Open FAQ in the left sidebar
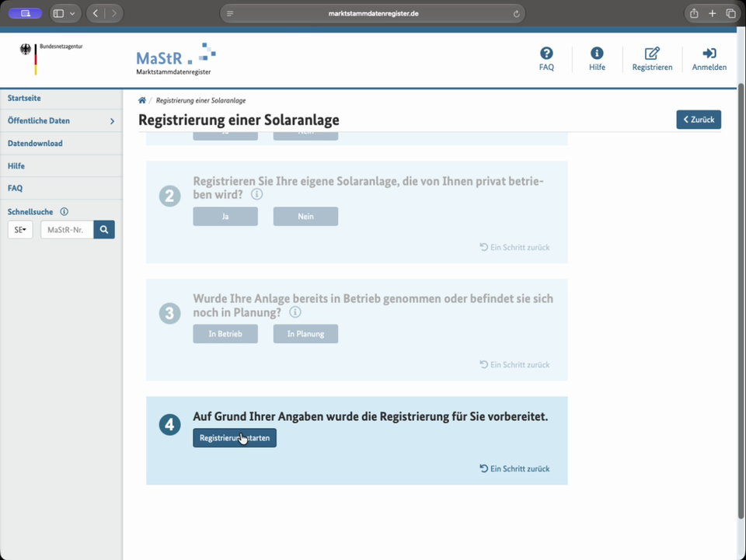 pyautogui.click(x=16, y=188)
